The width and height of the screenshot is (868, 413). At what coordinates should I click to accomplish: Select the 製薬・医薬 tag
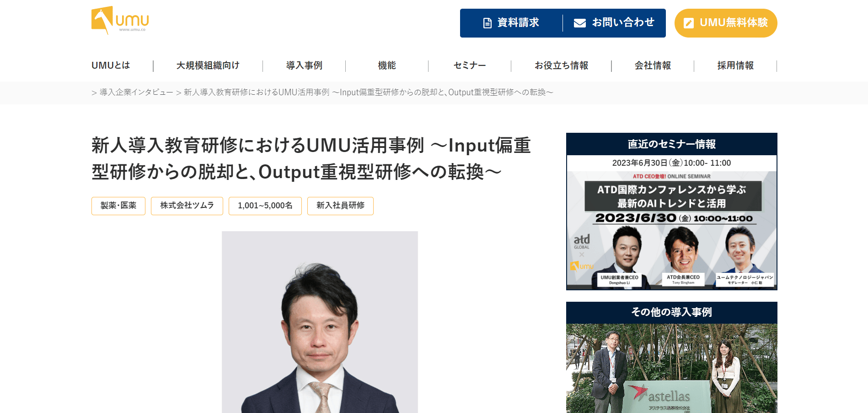[118, 206]
